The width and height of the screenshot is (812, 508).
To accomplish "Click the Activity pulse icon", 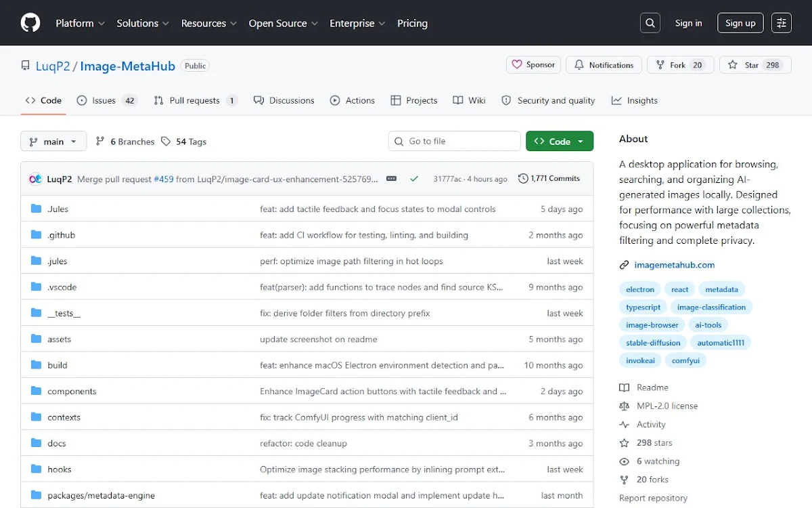I will click(x=624, y=425).
